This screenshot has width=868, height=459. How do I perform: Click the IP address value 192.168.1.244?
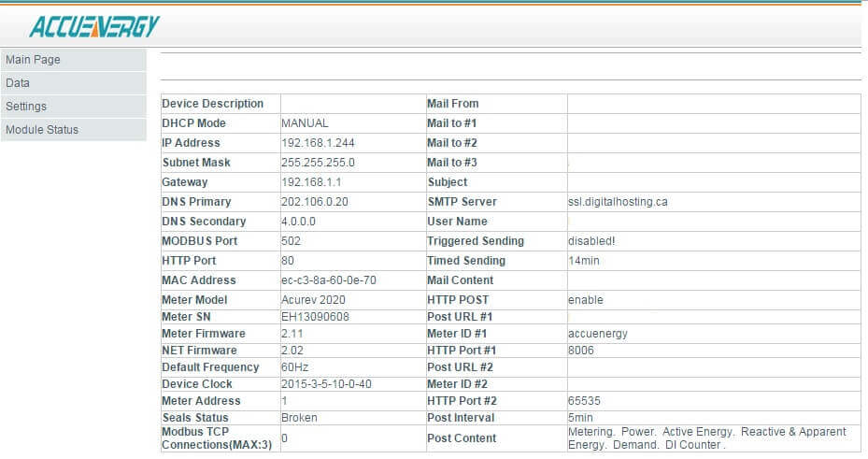click(x=318, y=143)
